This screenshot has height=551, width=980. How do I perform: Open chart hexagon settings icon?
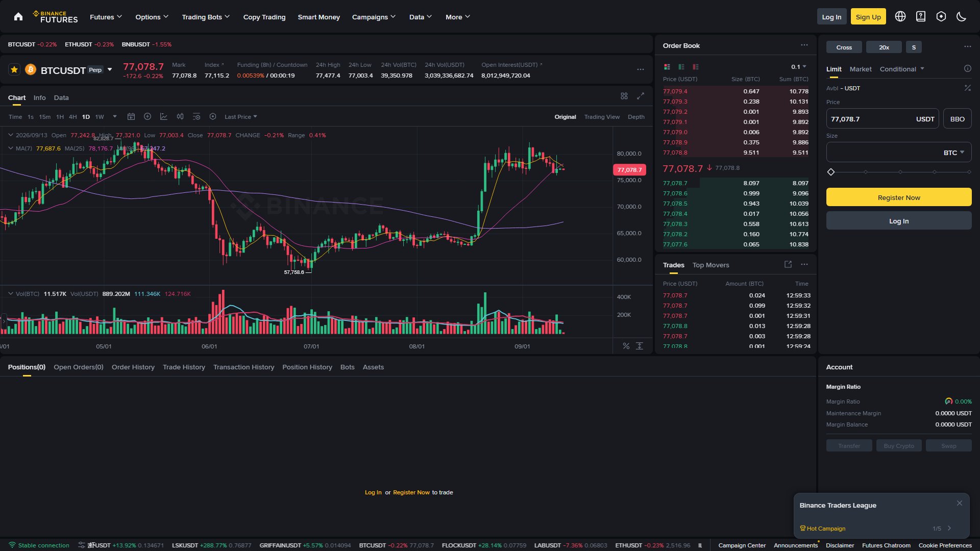pos(213,117)
